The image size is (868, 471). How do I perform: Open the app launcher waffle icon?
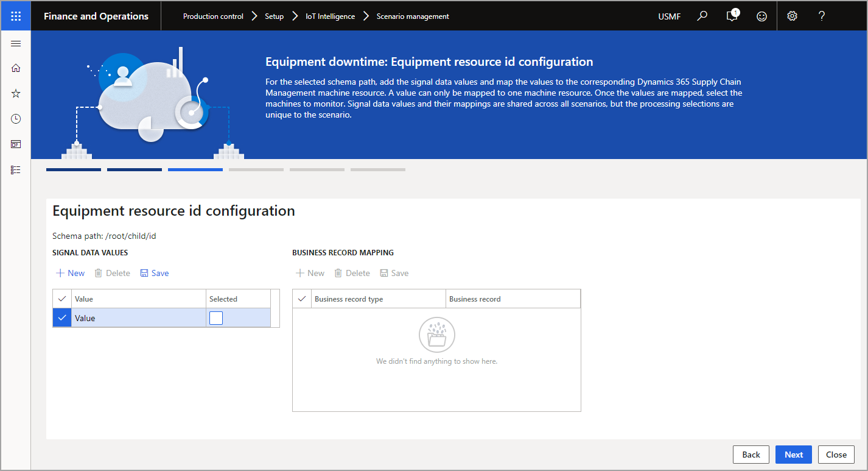click(16, 16)
